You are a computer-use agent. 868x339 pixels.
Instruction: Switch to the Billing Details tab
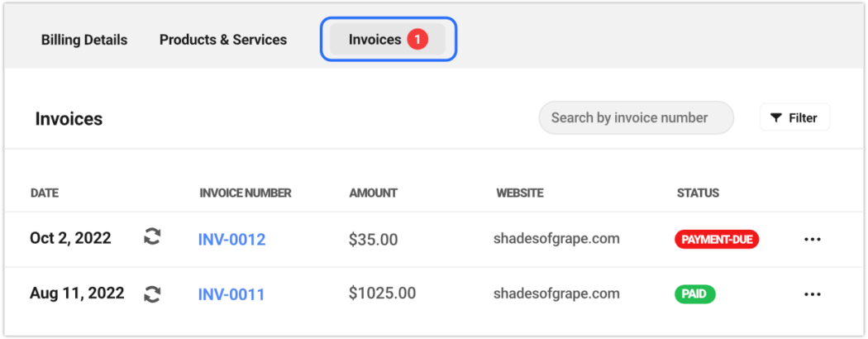click(x=84, y=40)
